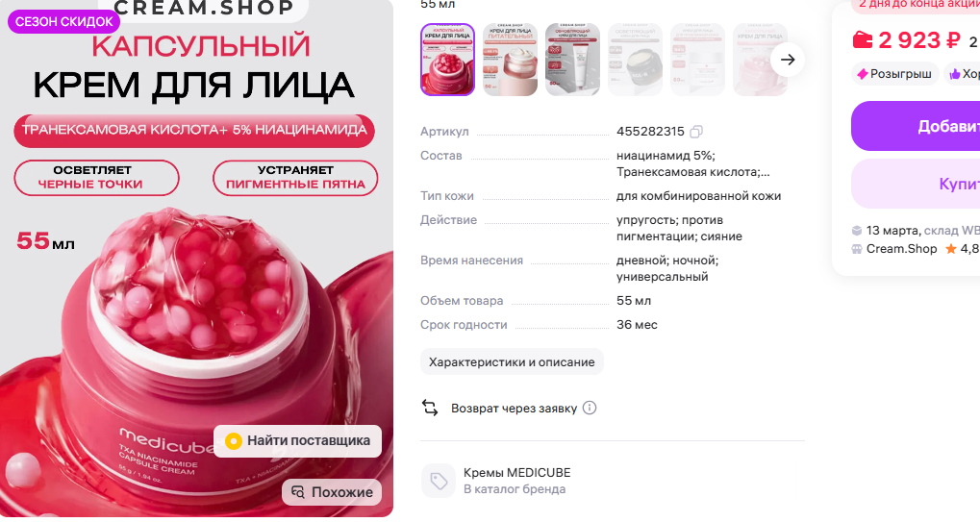
Task: Open the Cream.Shop seller link
Action: coord(901,249)
